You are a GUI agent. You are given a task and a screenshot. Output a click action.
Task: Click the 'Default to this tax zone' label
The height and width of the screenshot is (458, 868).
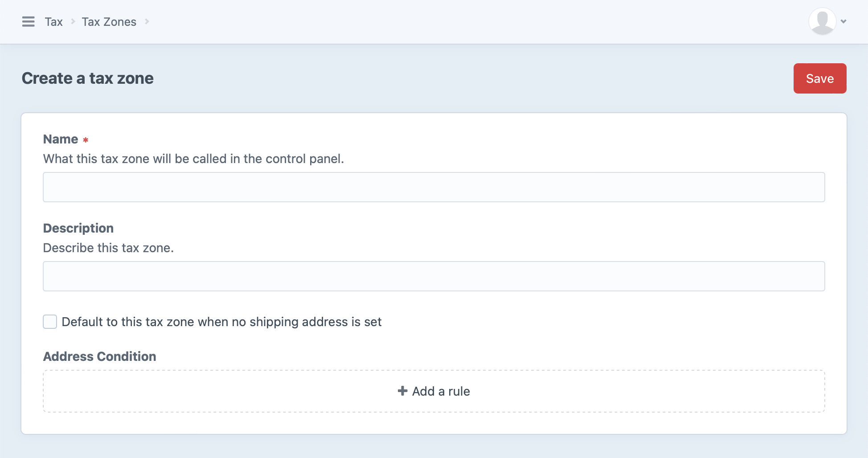[221, 322]
